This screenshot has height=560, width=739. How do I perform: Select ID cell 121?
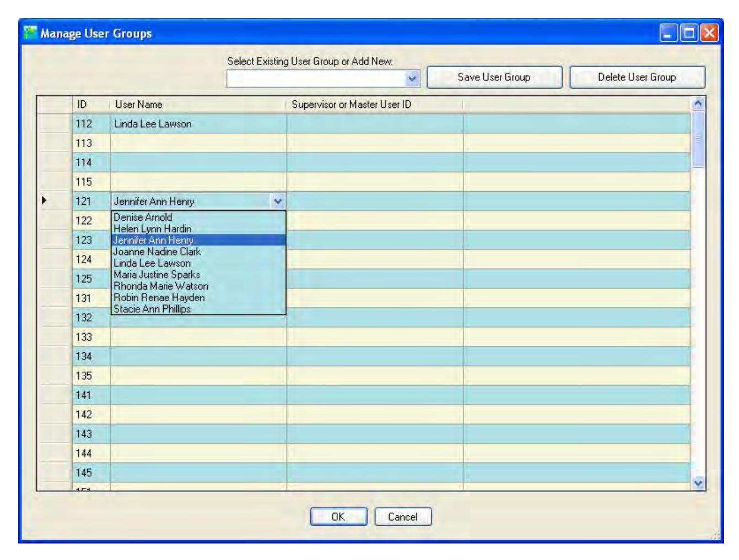91,201
